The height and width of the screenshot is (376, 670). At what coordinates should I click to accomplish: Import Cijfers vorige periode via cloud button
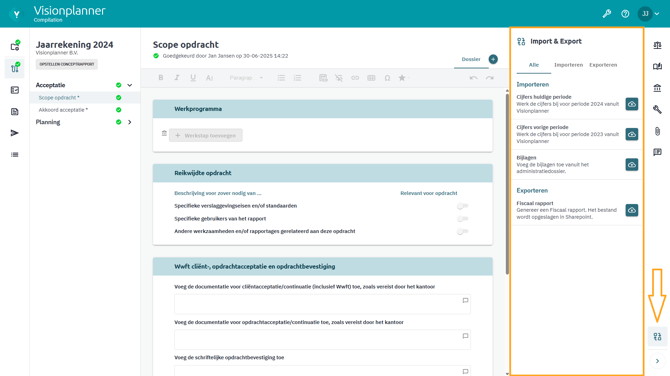[x=632, y=134]
